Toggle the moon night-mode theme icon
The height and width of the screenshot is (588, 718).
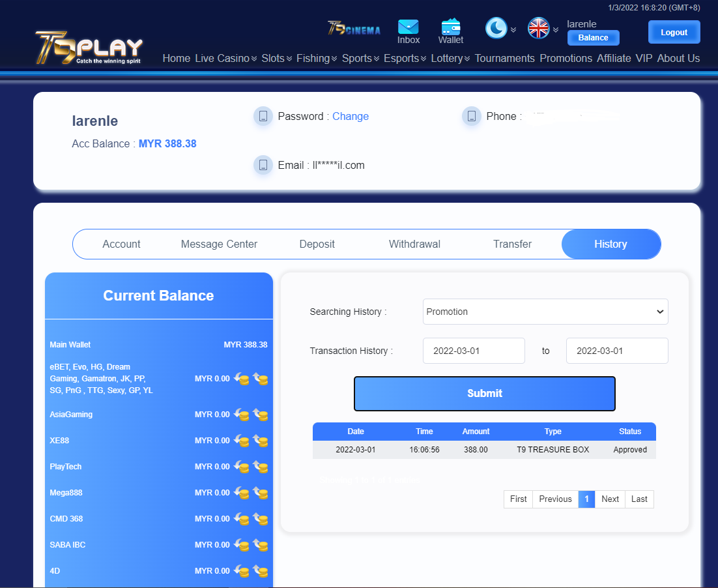(x=496, y=28)
